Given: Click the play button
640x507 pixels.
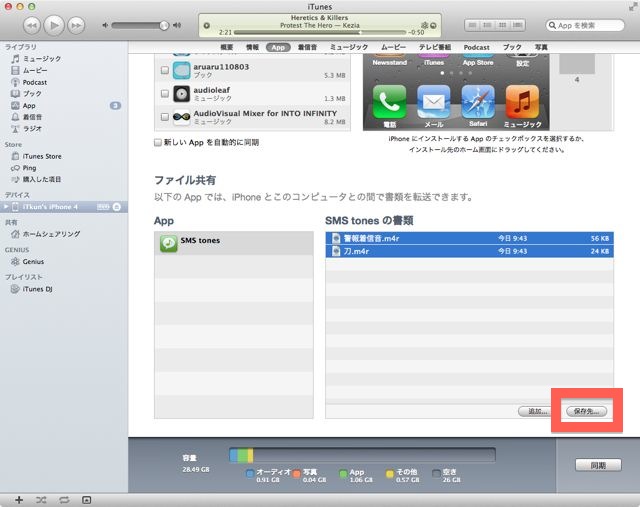Looking at the screenshot, I should tap(54, 25).
